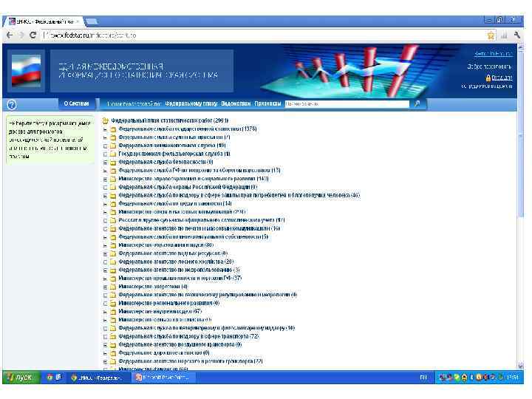
Task: Open a new browser tab
Action: [92, 21]
